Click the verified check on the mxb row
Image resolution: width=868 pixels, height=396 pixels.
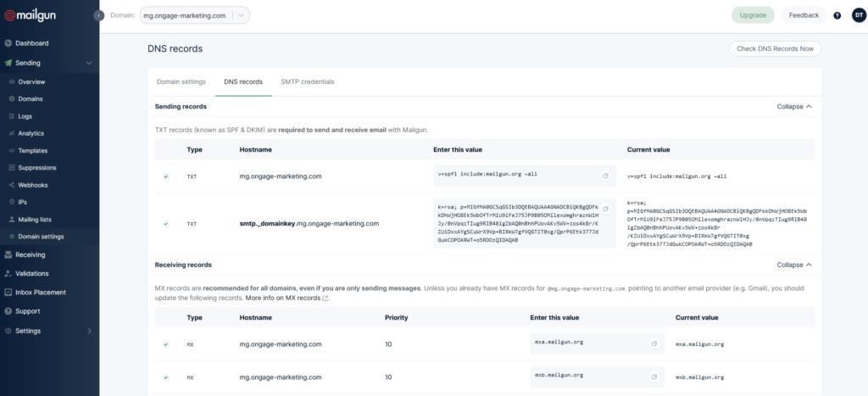pyautogui.click(x=165, y=377)
